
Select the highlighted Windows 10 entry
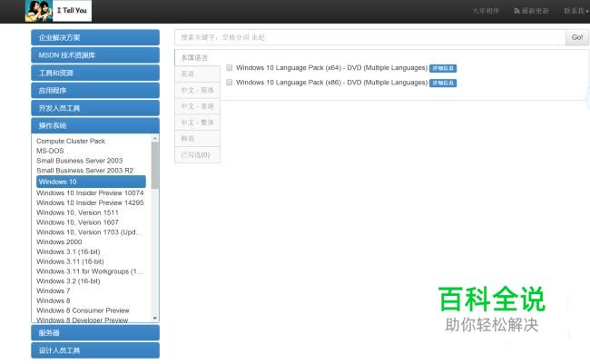(91, 182)
